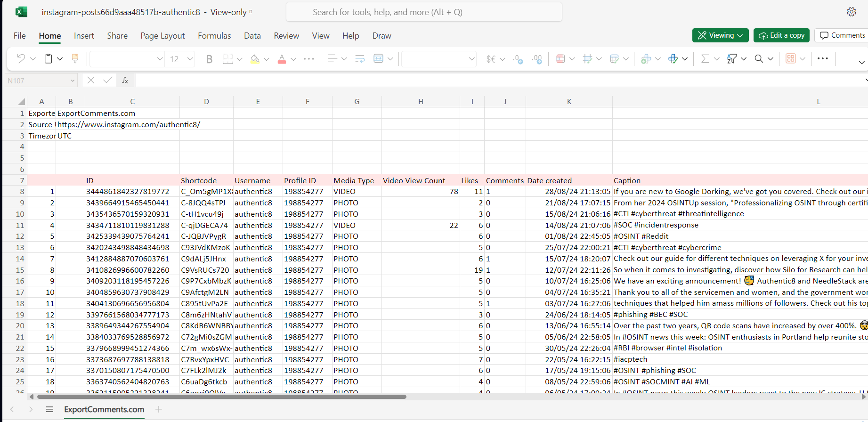This screenshot has height=422, width=868.
Task: Open the Comments pane button
Action: [842, 35]
